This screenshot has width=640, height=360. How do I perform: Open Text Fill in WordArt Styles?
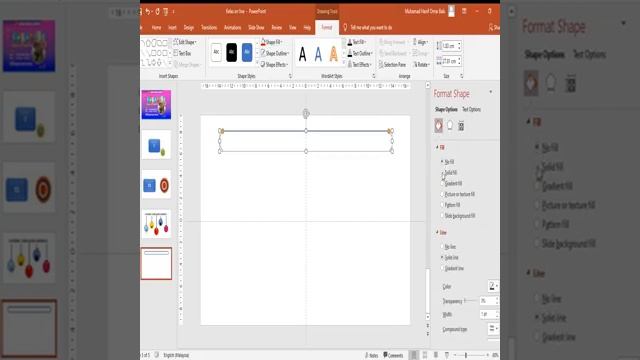point(357,42)
